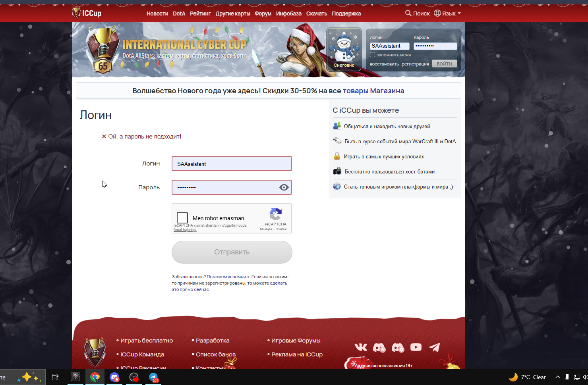588x385 pixels.
Task: Open the DotA menu item
Action: [x=179, y=13]
